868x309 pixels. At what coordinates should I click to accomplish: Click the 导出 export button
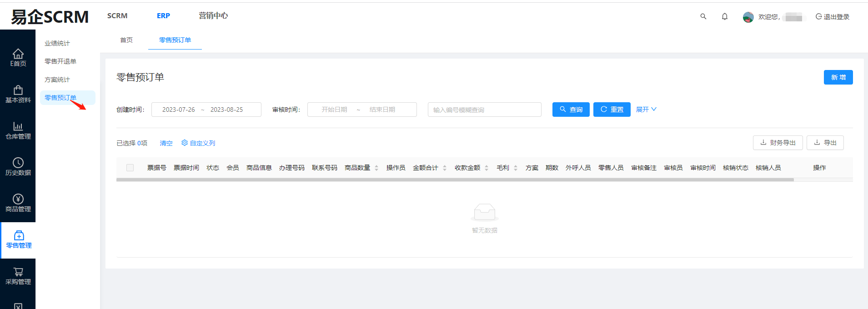825,143
